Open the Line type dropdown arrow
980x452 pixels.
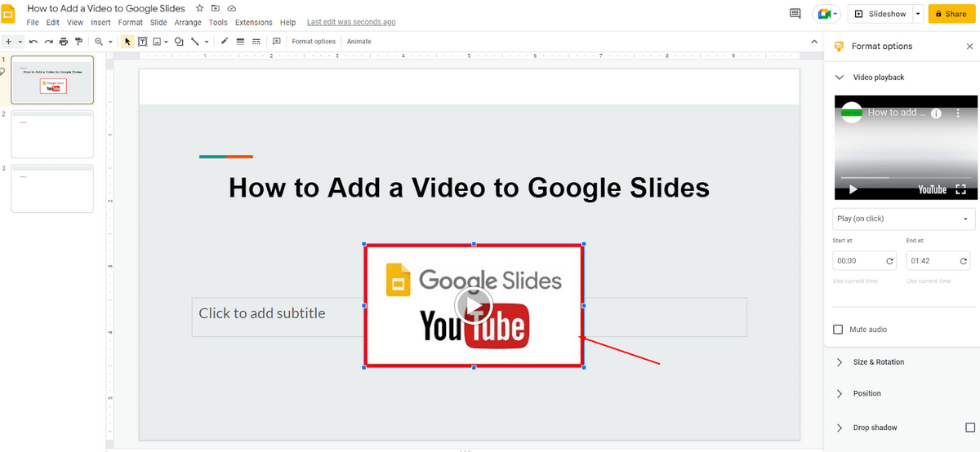[x=207, y=42]
